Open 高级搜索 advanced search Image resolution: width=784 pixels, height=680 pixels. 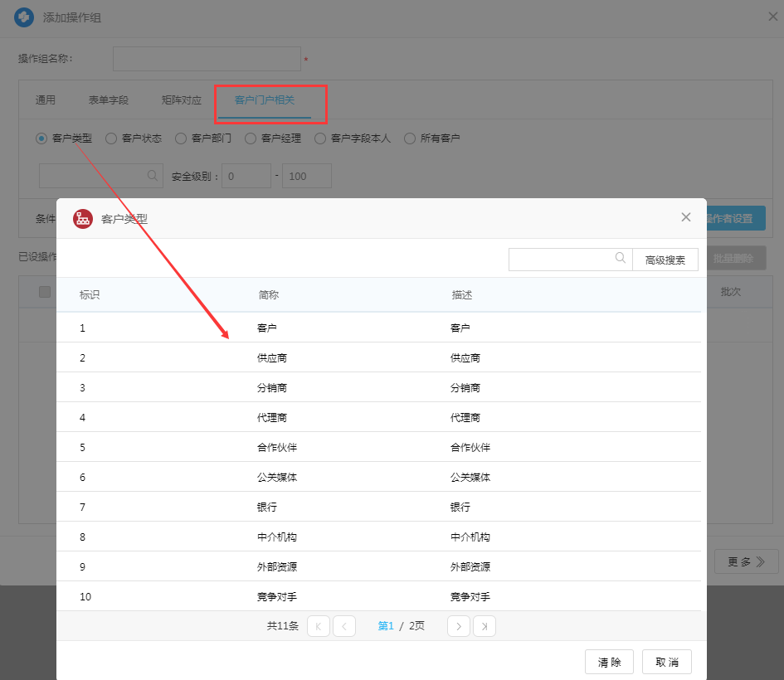point(665,260)
